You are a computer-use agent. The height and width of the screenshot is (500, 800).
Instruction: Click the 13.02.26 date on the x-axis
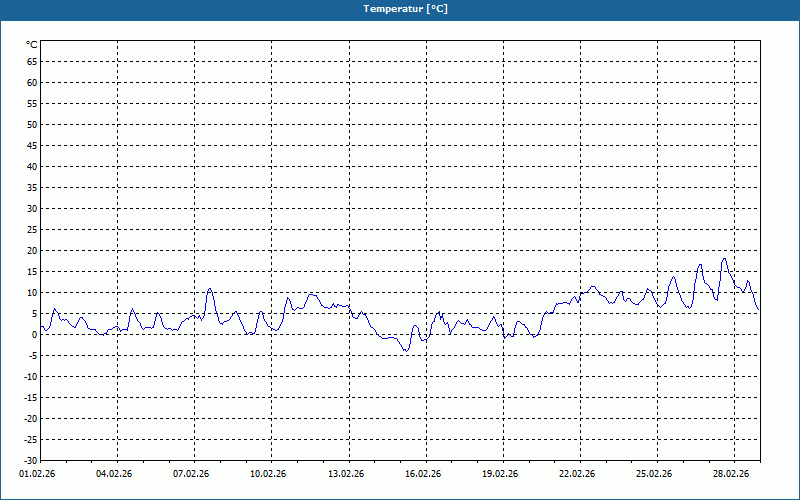pyautogui.click(x=345, y=474)
